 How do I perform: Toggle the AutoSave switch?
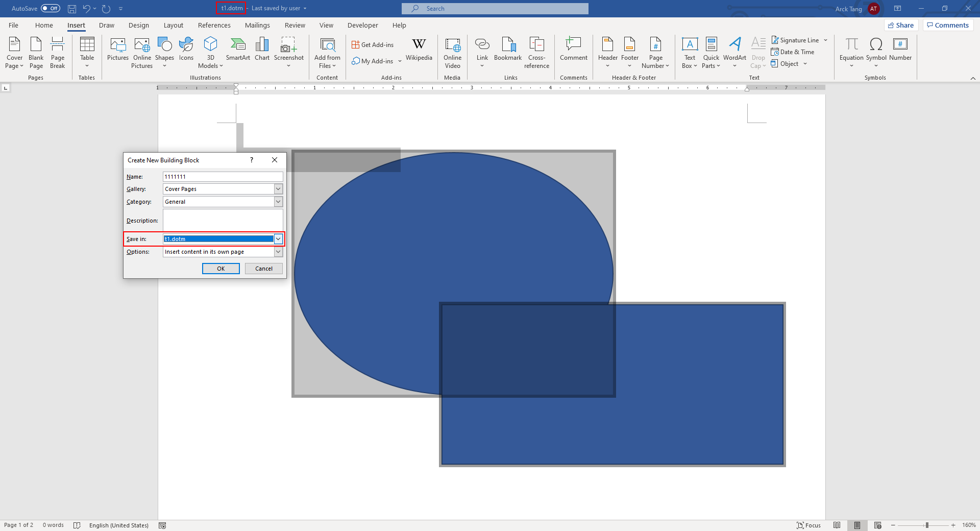pos(50,8)
